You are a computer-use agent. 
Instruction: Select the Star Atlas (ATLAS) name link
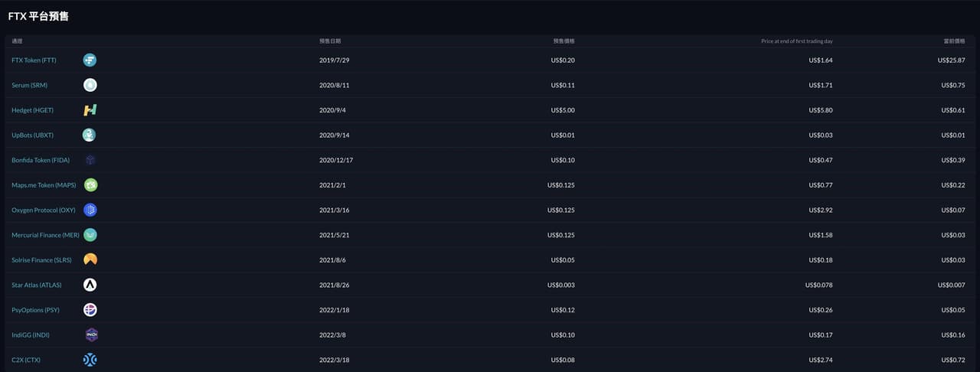point(37,285)
